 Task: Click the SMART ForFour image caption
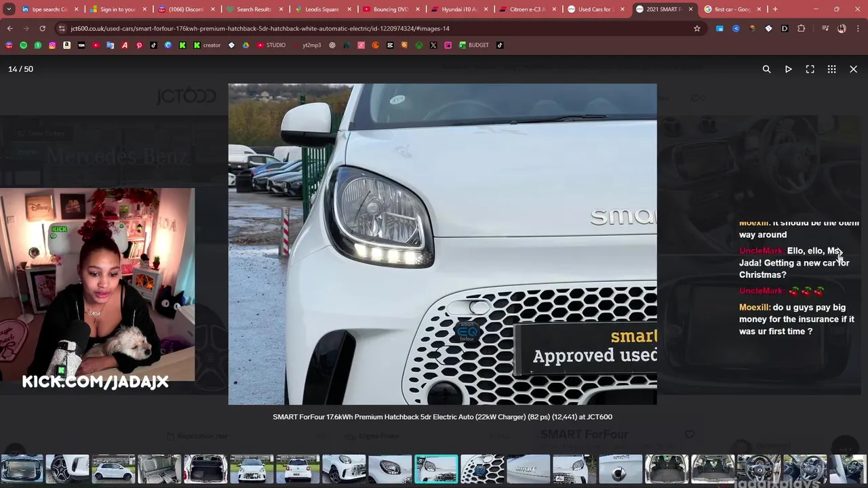pos(442,417)
